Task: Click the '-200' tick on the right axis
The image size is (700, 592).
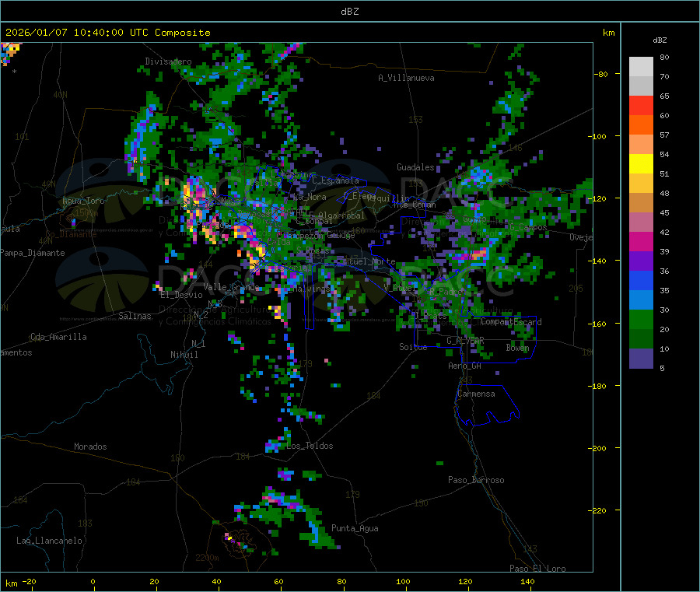Action: point(599,448)
